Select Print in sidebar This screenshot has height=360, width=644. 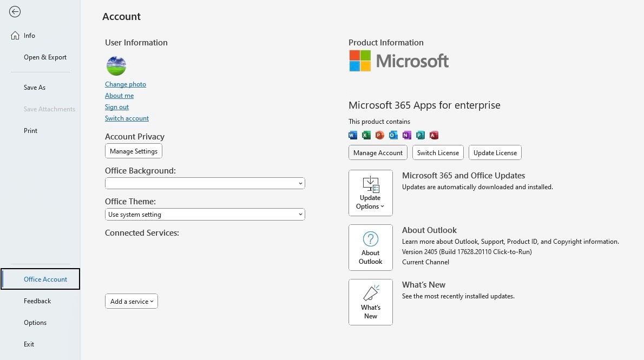pos(40,131)
